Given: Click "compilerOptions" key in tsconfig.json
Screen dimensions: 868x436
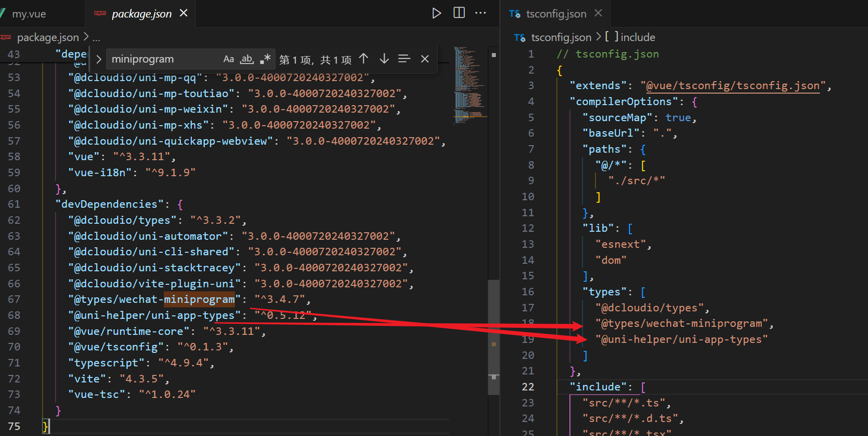Looking at the screenshot, I should [624, 102].
